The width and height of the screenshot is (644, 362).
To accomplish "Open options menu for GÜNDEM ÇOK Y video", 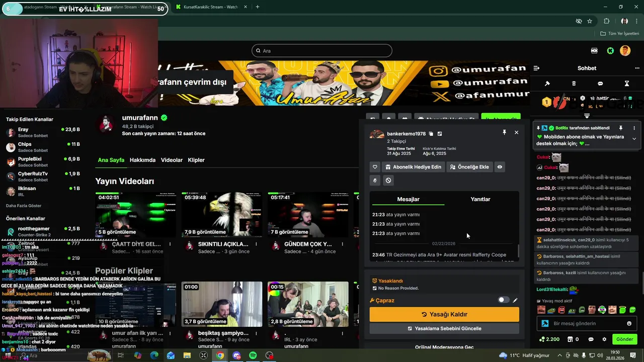I will pyautogui.click(x=342, y=244).
